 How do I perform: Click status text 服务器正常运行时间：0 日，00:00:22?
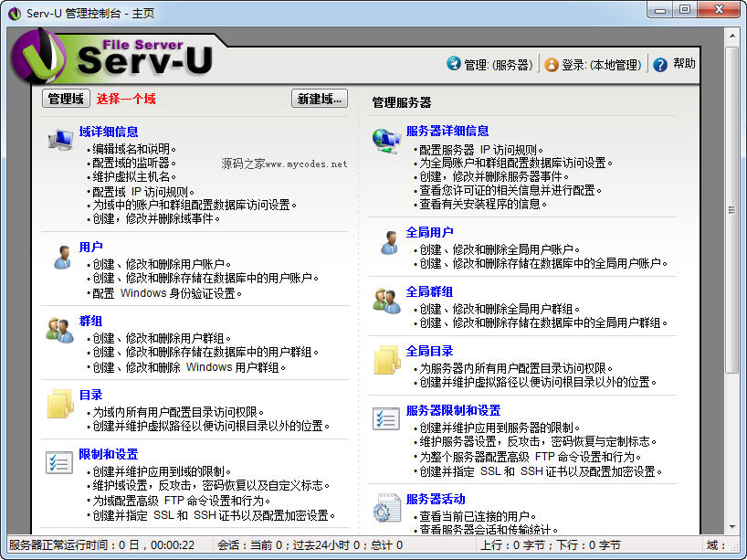click(102, 545)
